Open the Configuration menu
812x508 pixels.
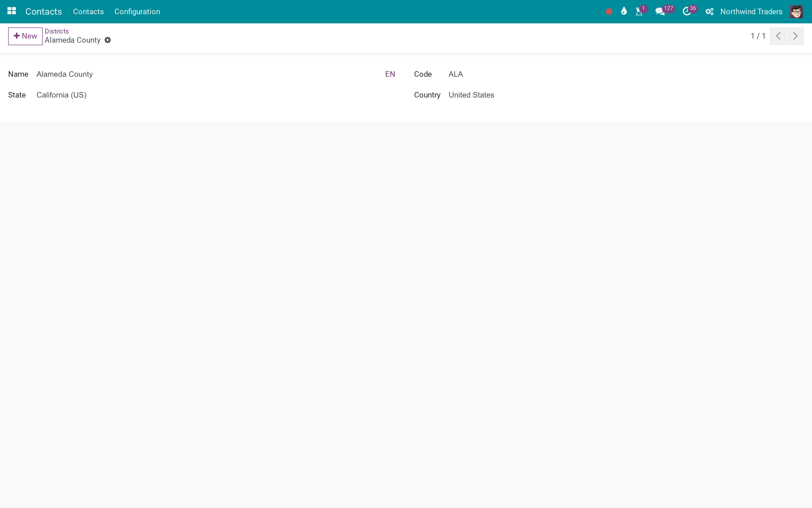pyautogui.click(x=137, y=11)
